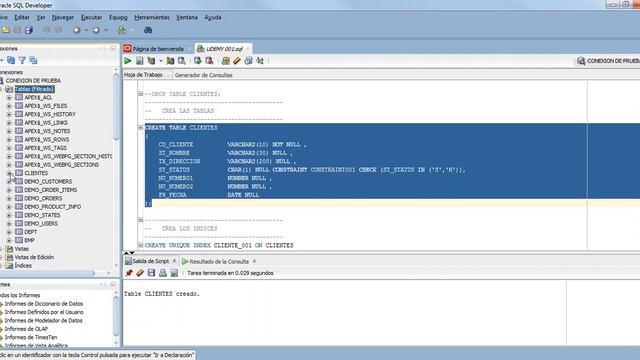Select the DEMO_PRODUCT_INFO table
The height and width of the screenshot is (360, 640).
coord(53,207)
